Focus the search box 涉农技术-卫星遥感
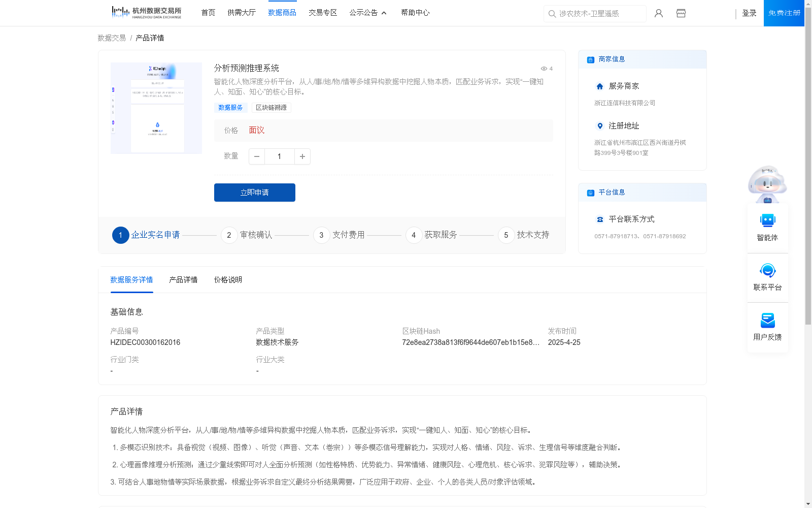The height and width of the screenshot is (508, 812). click(x=595, y=14)
